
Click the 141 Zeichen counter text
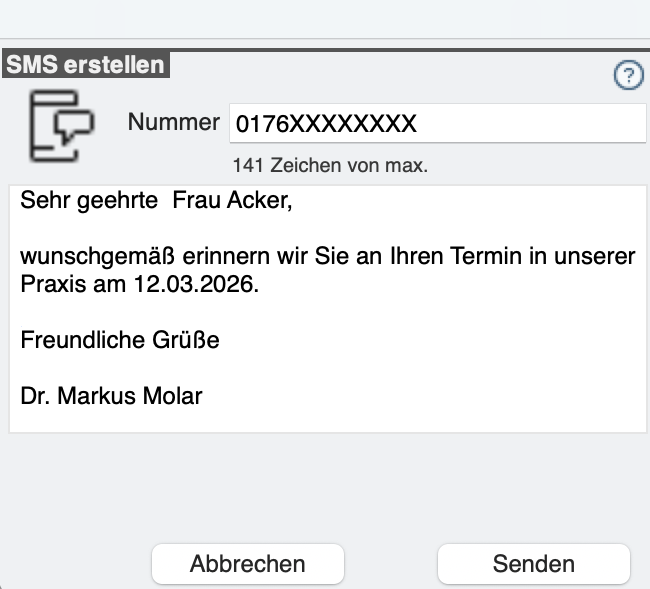click(x=329, y=165)
